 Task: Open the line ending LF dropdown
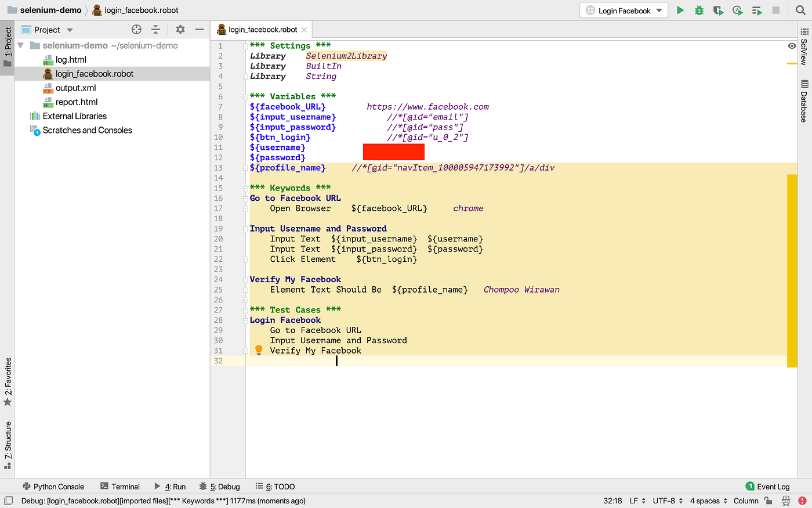[x=636, y=500]
